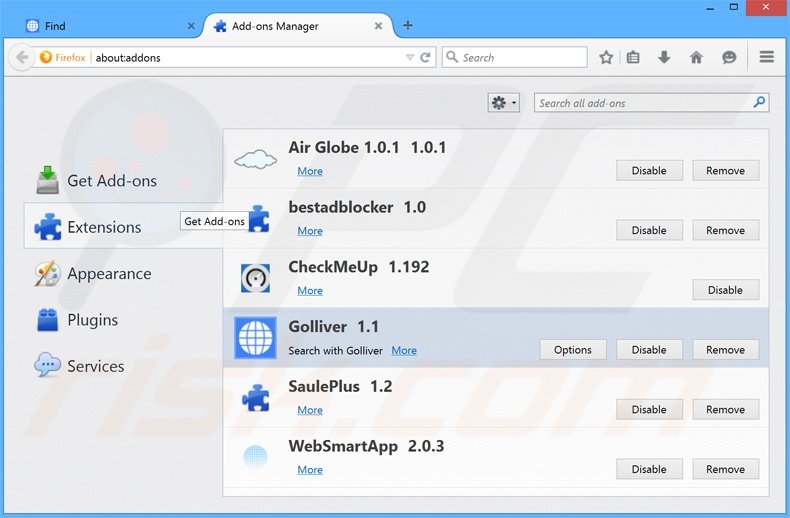The image size is (790, 518).
Task: Disable the WebSmartApp extension
Action: click(649, 469)
